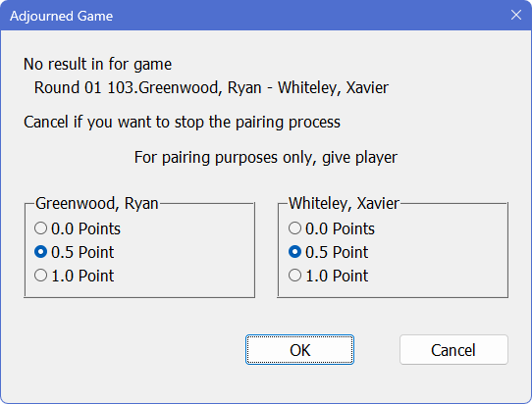
Task: Choose 0.5 Point for Greenwood, Ryan
Action: click(x=74, y=252)
